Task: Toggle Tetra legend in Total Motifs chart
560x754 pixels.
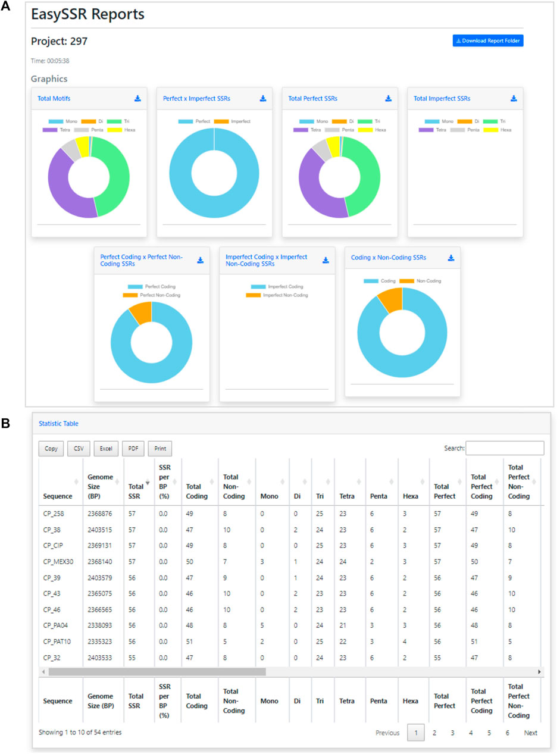Action: point(58,130)
